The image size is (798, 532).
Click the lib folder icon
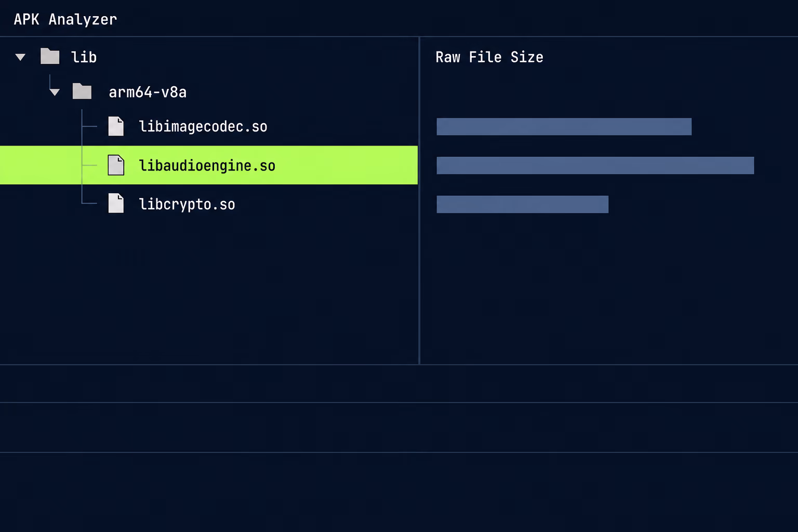[x=50, y=56]
